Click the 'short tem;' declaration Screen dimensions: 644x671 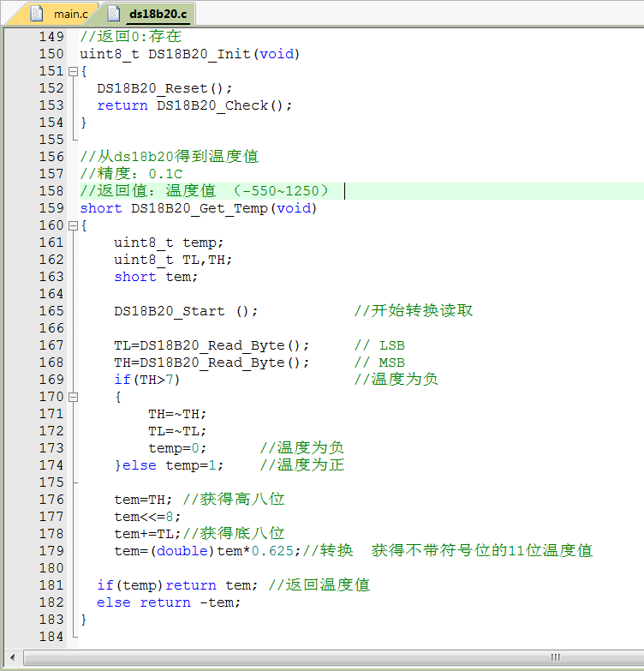coord(156,277)
